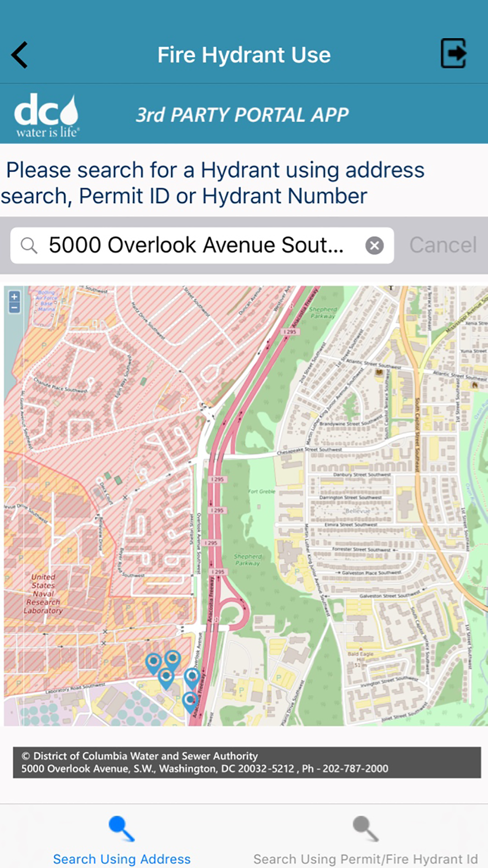Click the Bolling Air Force Base Marina label
Image resolution: width=488 pixels, height=868 pixels.
[46, 301]
